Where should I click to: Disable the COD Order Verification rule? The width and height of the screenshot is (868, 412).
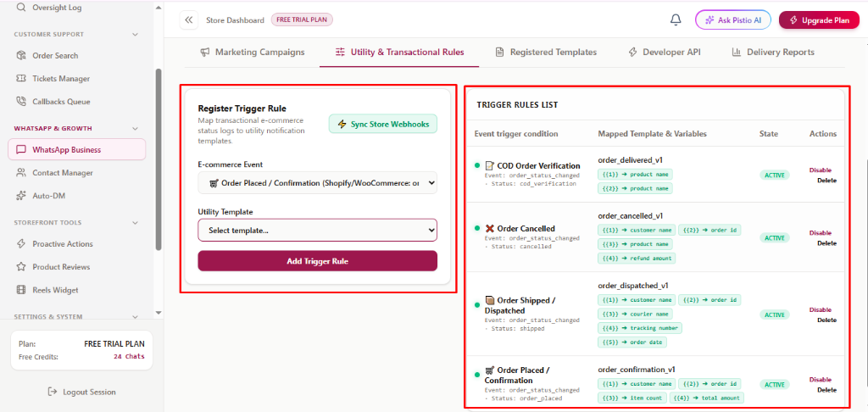coord(821,170)
